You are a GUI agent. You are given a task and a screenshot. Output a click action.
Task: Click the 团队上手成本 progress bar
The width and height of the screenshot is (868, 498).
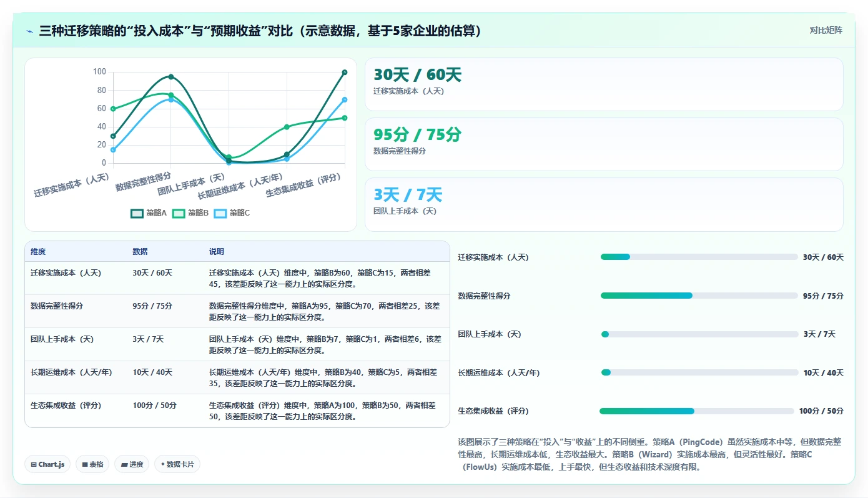click(x=699, y=334)
